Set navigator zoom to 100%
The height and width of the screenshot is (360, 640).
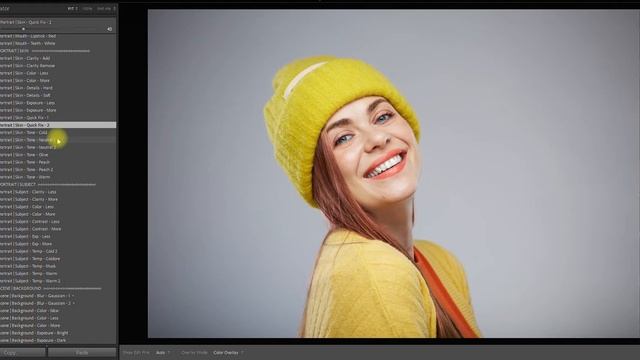coord(87,8)
